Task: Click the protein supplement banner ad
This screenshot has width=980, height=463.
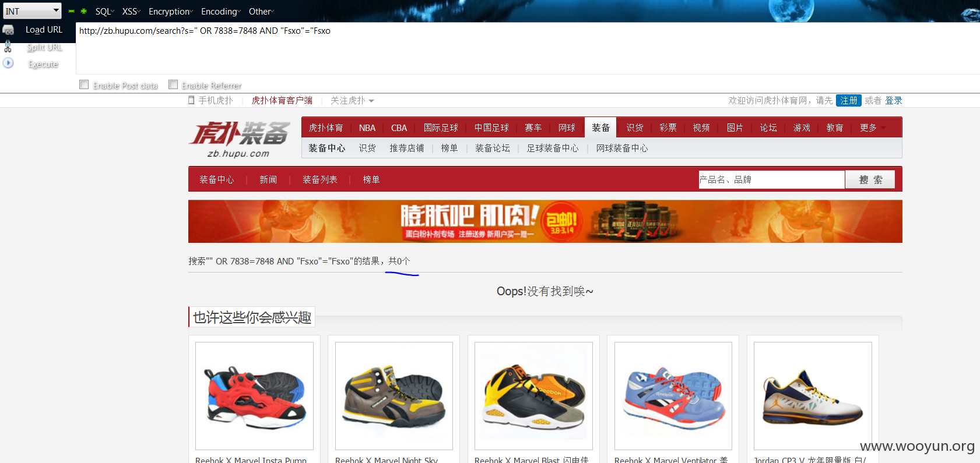Action: click(x=545, y=221)
